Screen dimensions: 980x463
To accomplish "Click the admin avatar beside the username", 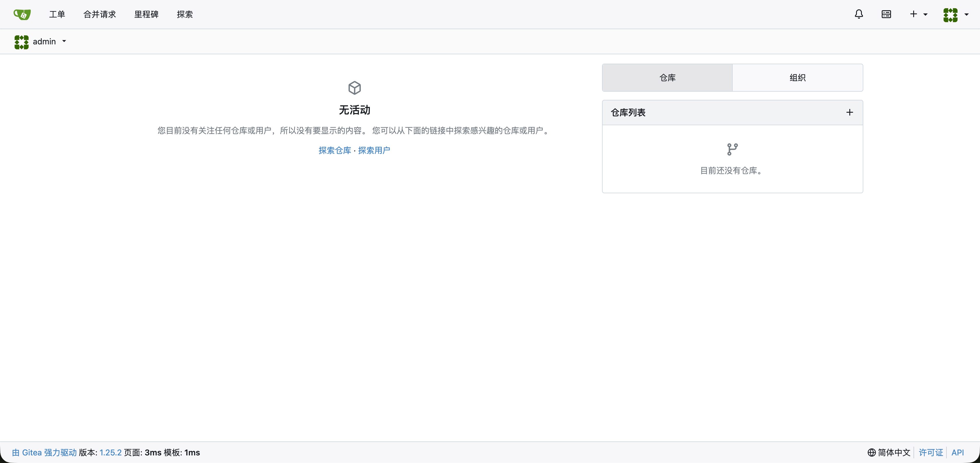I will coord(21,42).
